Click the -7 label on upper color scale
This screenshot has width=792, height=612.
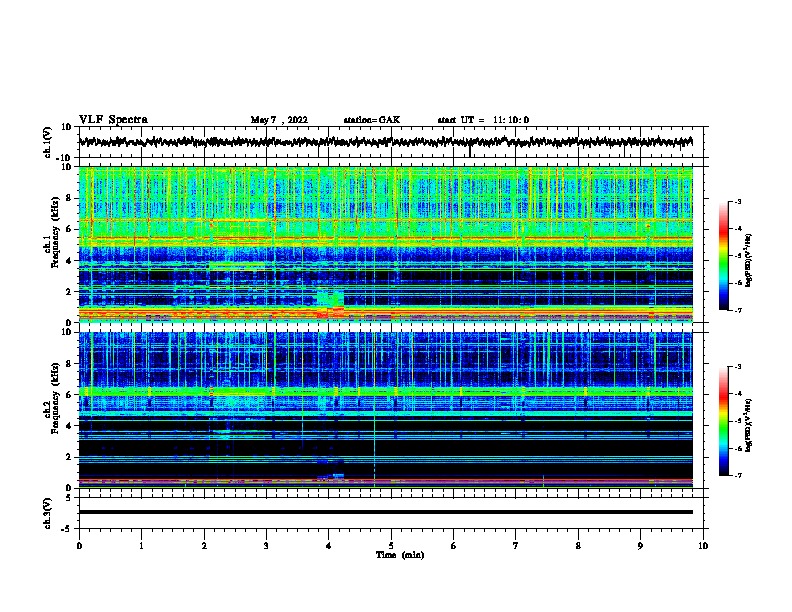tap(737, 310)
